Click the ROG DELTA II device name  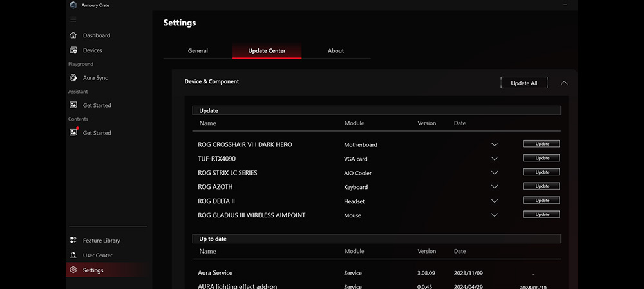(216, 201)
